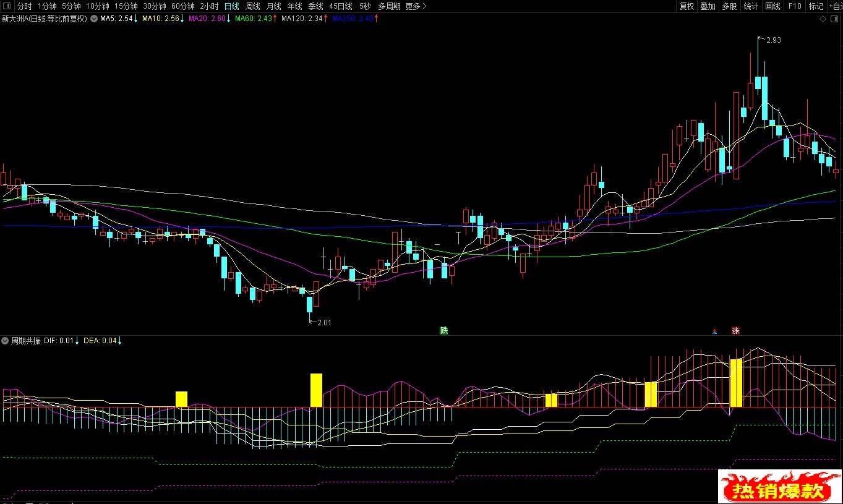
Task: Switch to 年线 yearly chart
Action: [295, 6]
